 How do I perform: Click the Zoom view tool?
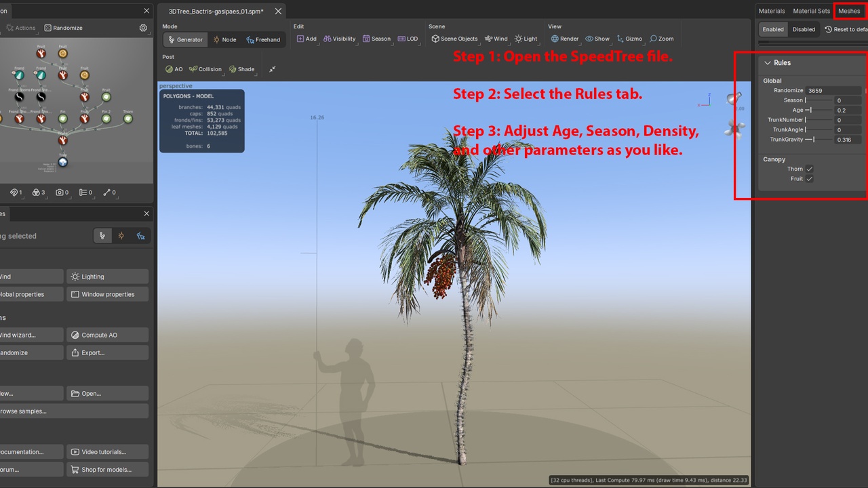pyautogui.click(x=662, y=39)
